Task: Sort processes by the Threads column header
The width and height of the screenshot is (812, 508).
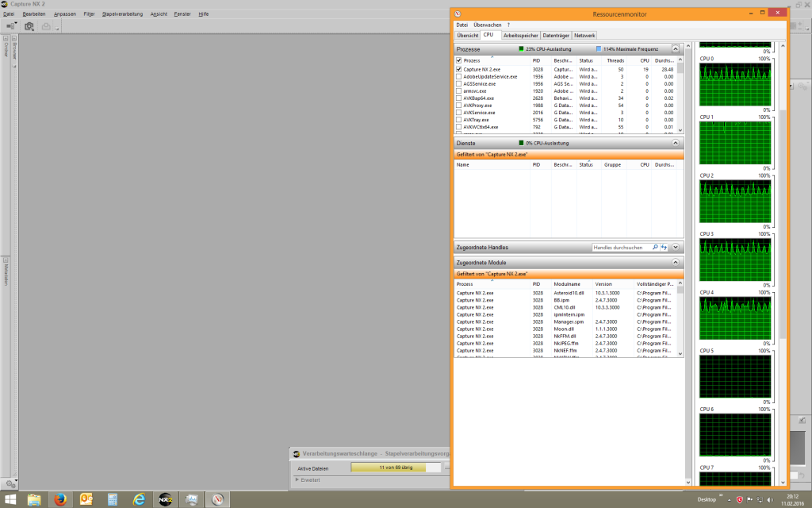Action: click(615, 60)
